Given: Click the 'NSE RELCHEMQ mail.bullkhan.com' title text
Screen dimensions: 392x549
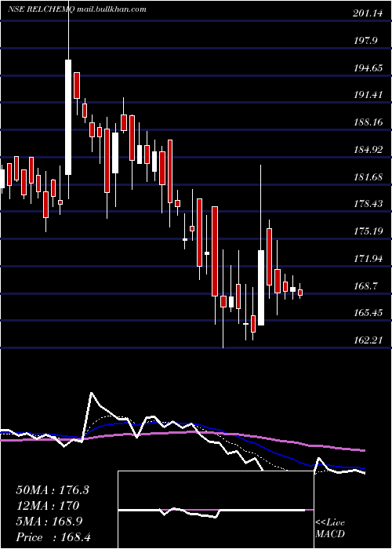Looking at the screenshot, I should 77,9.
